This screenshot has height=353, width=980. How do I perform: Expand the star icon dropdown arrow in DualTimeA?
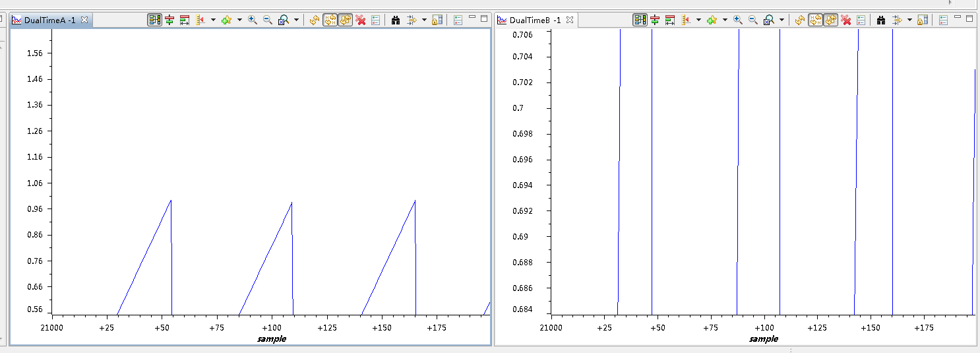coord(239,20)
